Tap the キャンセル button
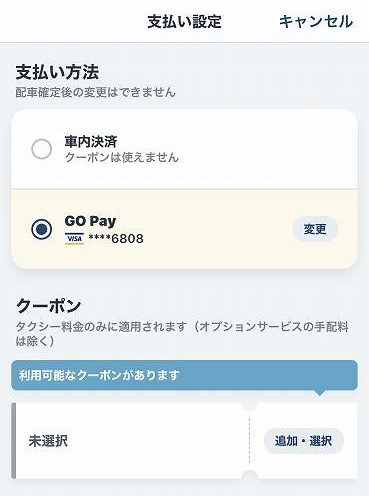This screenshot has height=496, width=369. point(316,22)
